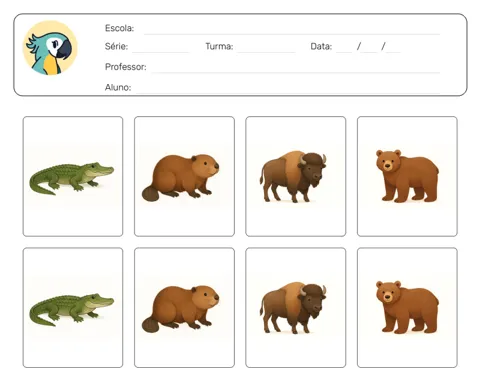Viewport: 480px width, 384px height.
Task: Select the top row beaver card
Action: tap(184, 176)
